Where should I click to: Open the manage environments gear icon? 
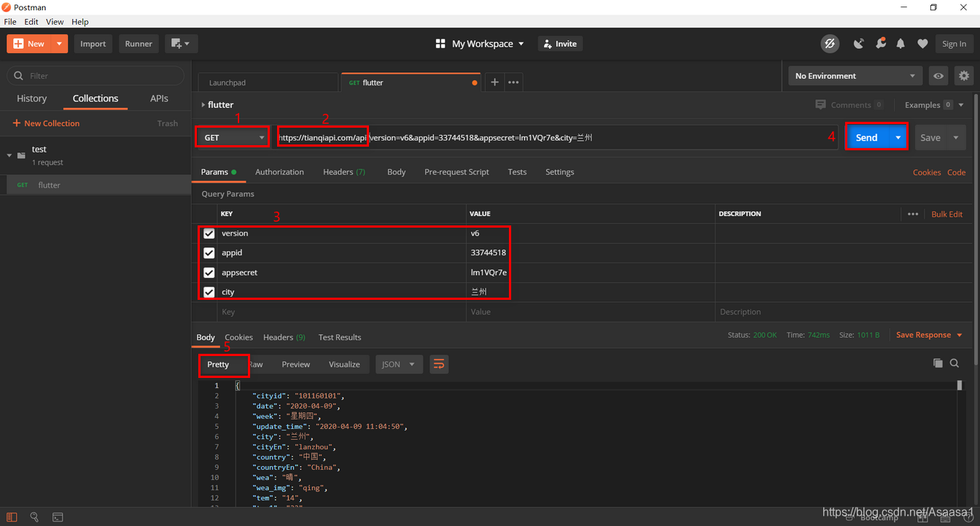click(x=964, y=76)
